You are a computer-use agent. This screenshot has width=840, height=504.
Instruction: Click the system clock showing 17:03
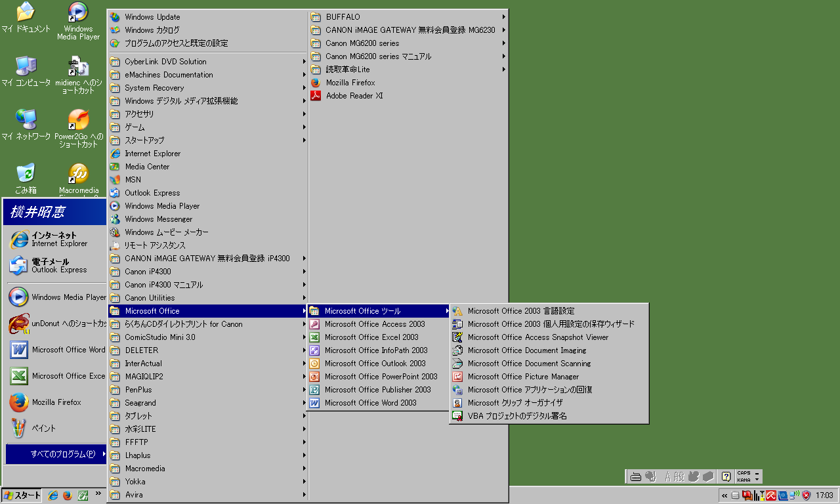(824, 495)
